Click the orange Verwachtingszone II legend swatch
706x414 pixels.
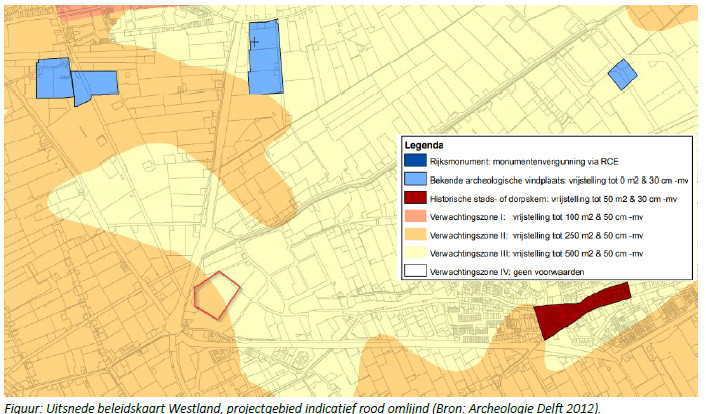click(x=415, y=235)
